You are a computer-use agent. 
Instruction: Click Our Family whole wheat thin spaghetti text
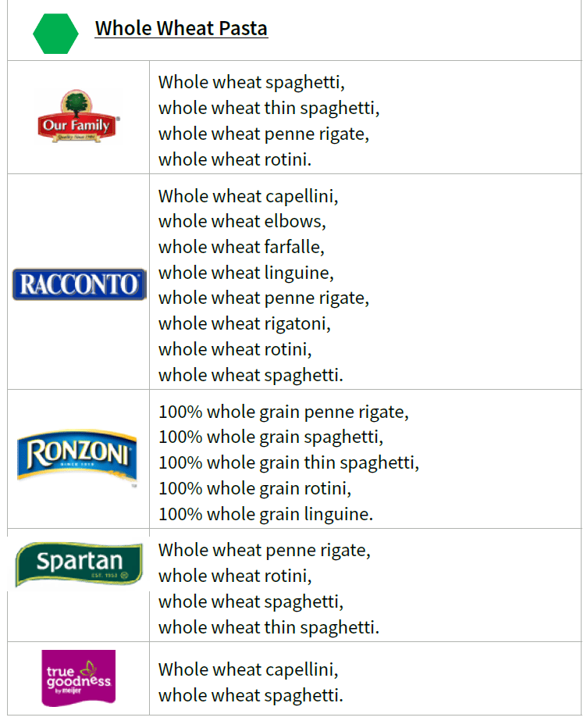(x=269, y=108)
